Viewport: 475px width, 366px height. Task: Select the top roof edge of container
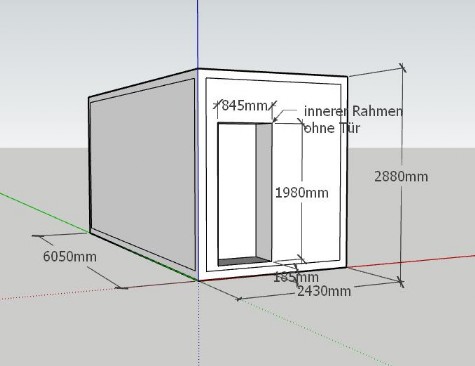click(273, 73)
